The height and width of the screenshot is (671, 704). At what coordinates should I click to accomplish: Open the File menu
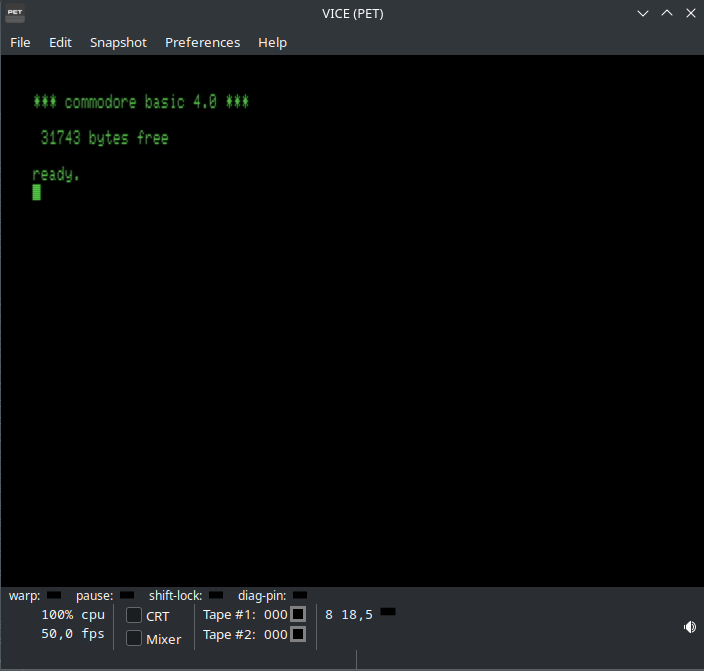pyautogui.click(x=20, y=42)
